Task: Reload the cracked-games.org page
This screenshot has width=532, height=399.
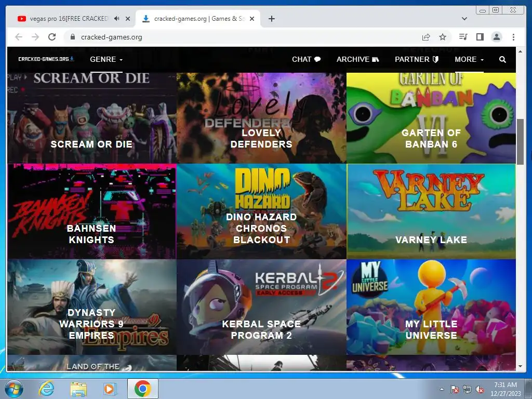Action: click(52, 37)
